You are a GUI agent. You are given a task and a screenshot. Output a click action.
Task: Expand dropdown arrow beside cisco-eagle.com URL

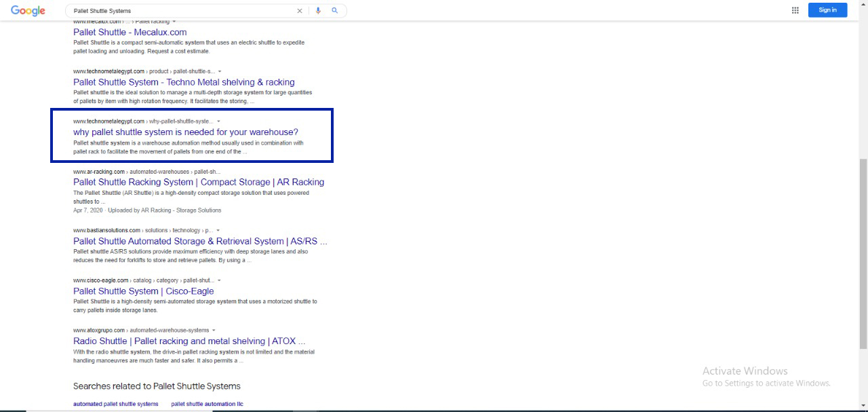tap(219, 280)
